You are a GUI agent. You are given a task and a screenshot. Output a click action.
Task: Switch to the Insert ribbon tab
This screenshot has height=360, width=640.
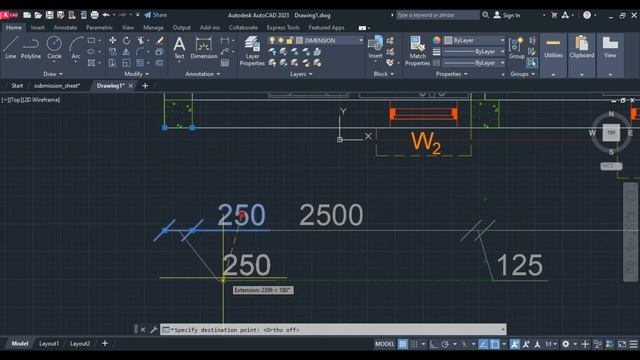38,27
